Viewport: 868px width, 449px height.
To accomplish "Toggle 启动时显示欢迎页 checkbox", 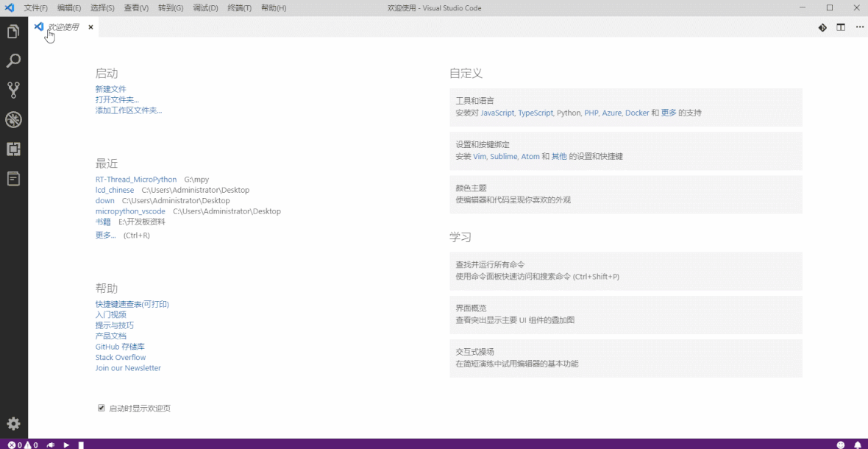I will click(101, 407).
